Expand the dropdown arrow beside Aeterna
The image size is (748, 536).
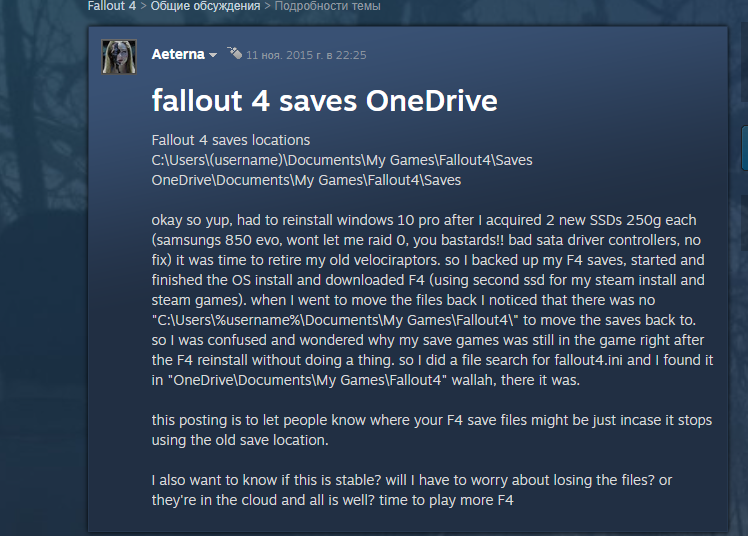213,55
